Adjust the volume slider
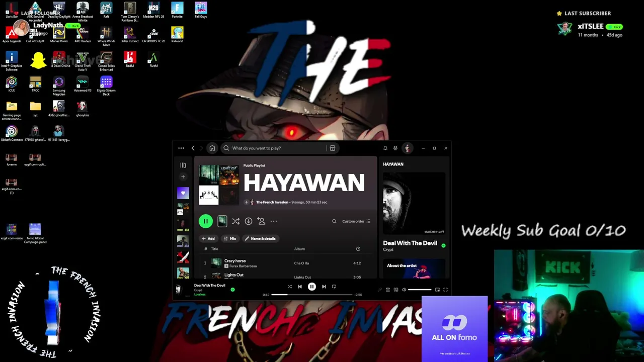 tap(420, 290)
